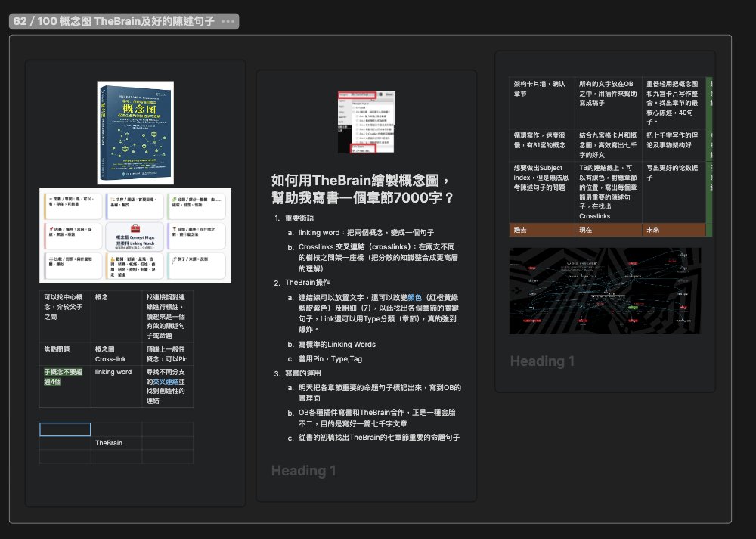Select the line '從書的初稿找出TheBrain的七章節'
Image resolution: width=756 pixels, height=539 pixels.
[379, 437]
